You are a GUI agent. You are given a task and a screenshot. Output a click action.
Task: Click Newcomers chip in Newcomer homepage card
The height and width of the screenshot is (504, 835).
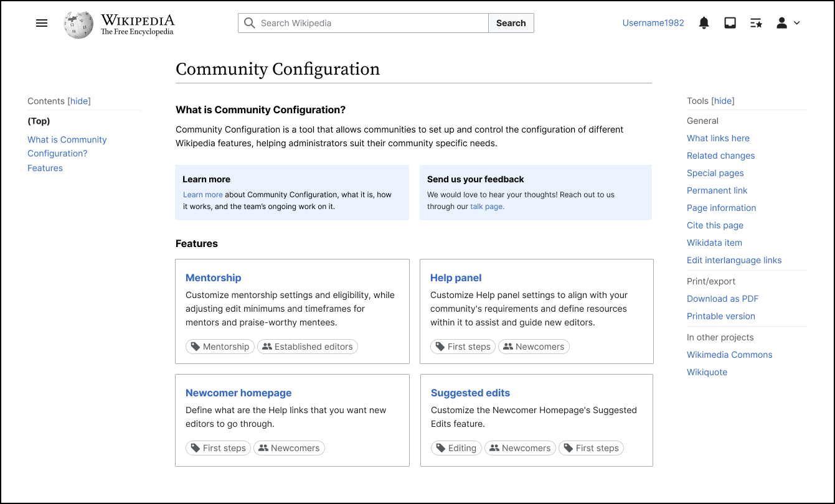(289, 448)
